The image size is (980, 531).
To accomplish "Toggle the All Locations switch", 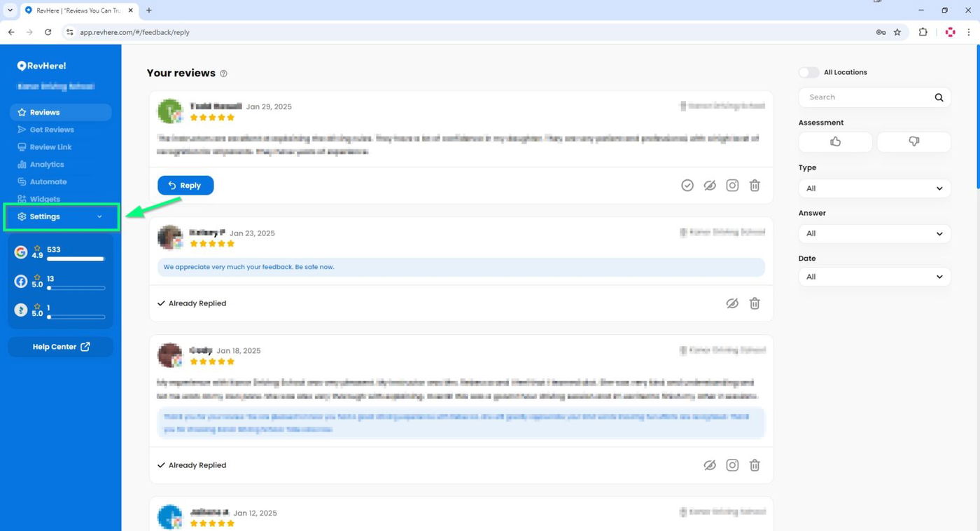I will (808, 72).
